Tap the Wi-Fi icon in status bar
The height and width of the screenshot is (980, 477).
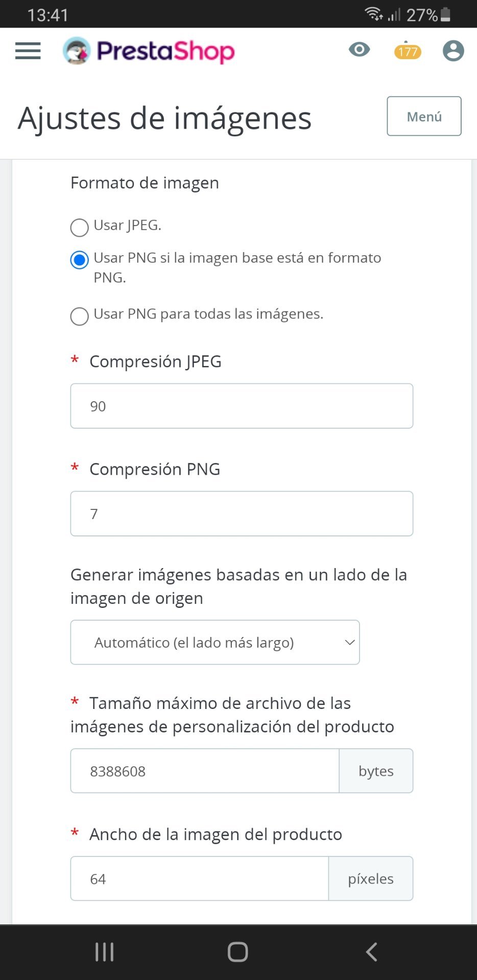coord(373,14)
